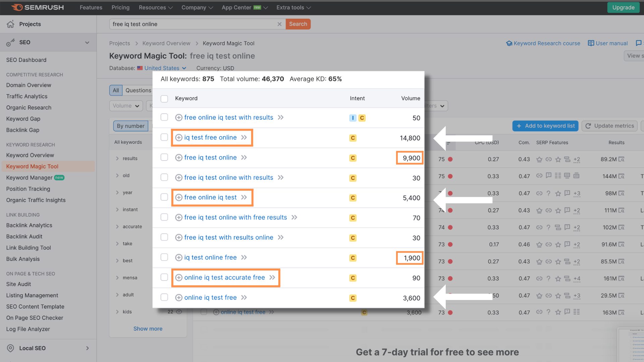Screen dimensions: 644x362
Task: Click the green Upgrade button
Action: point(623,7)
